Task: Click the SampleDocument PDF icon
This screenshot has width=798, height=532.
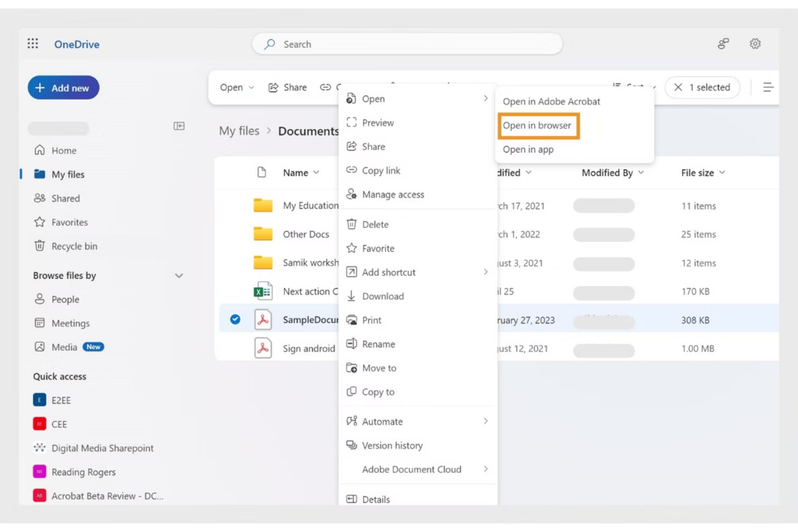Action: 263,320
